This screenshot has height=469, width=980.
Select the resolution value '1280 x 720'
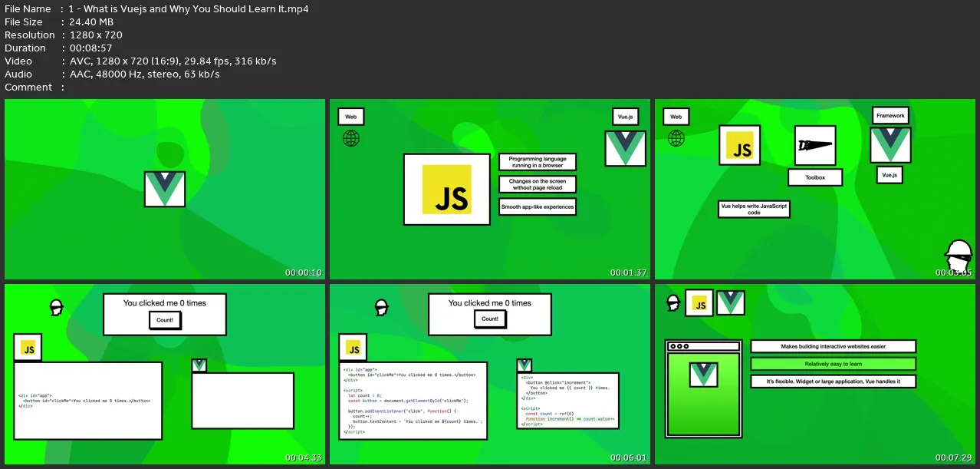tap(95, 35)
